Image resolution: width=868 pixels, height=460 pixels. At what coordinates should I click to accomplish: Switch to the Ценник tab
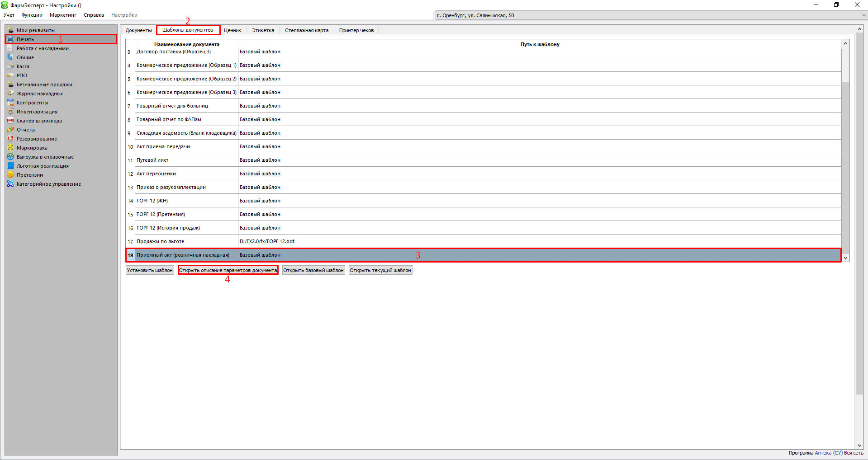[x=232, y=30]
